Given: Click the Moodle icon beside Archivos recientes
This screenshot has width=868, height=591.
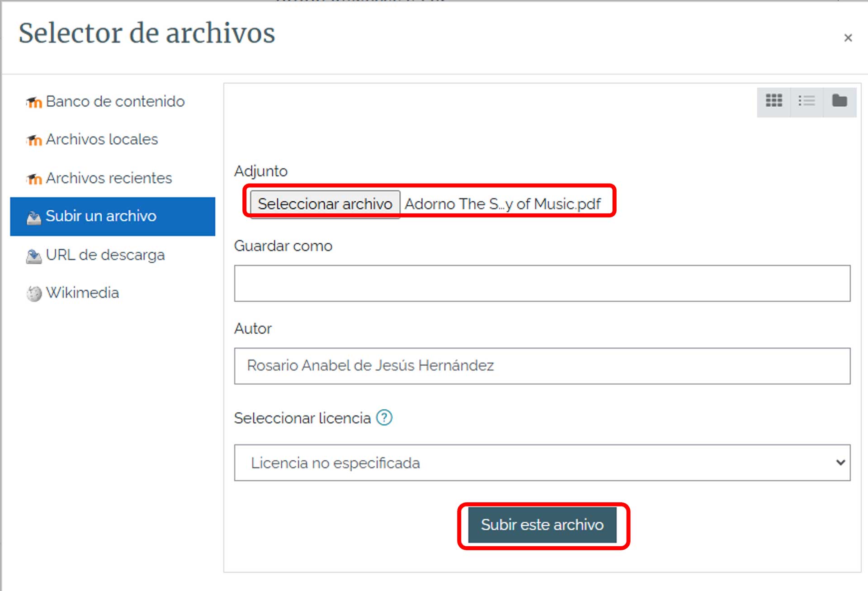Looking at the screenshot, I should [34, 179].
